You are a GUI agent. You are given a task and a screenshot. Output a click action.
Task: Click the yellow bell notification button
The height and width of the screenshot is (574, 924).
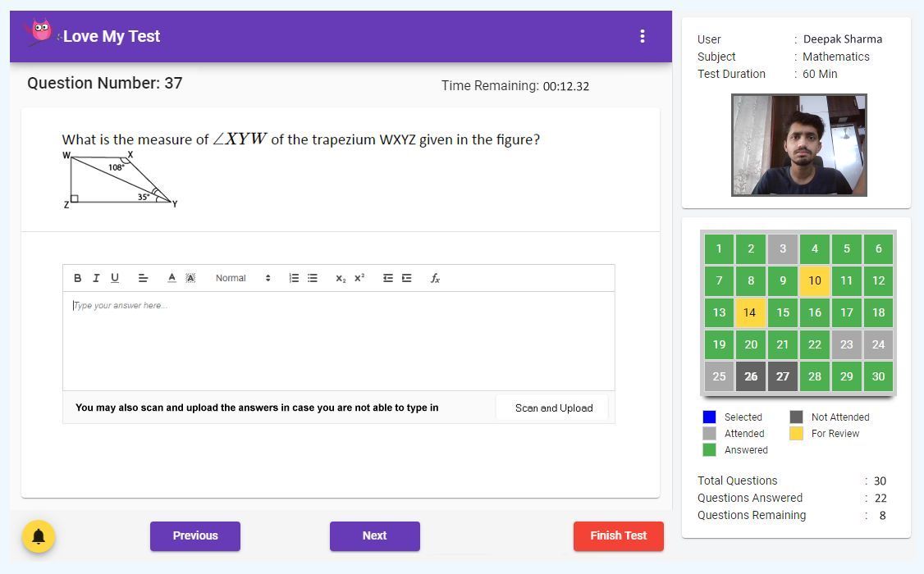(x=39, y=536)
